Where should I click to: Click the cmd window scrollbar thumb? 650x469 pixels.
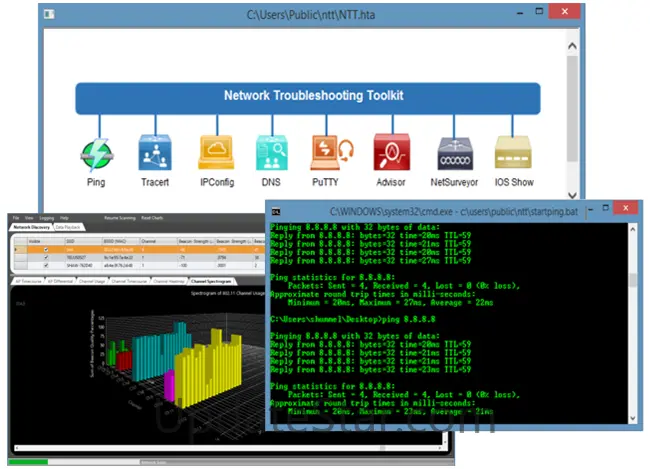(633, 280)
